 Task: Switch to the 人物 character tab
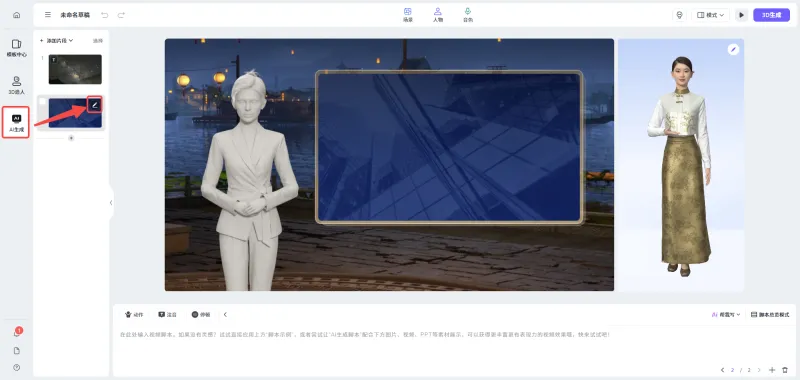(438, 15)
